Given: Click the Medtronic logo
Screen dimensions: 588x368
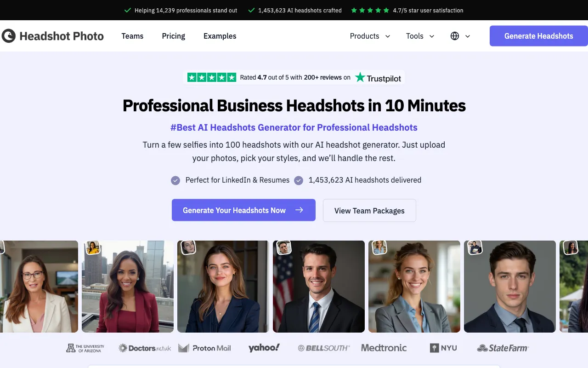Looking at the screenshot, I should pyautogui.click(x=384, y=348).
